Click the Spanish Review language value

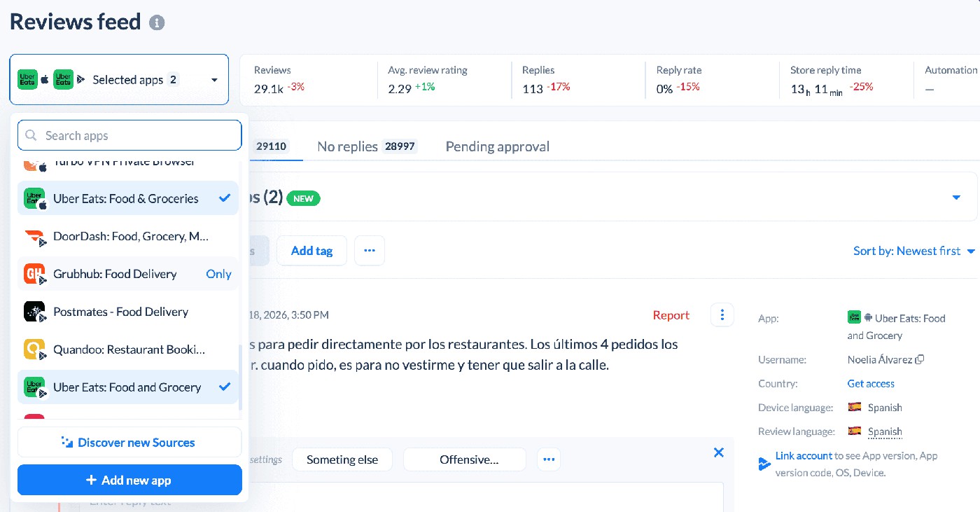pos(885,431)
